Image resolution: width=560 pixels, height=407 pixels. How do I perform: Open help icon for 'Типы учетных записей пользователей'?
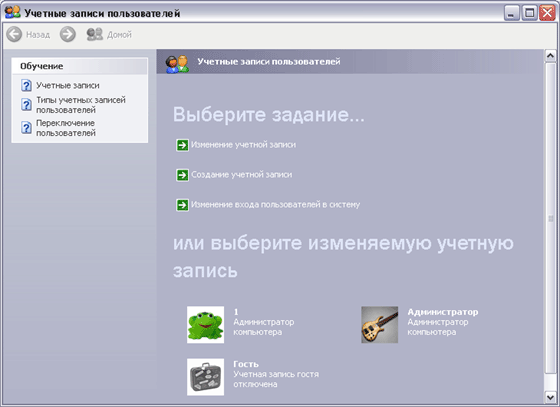[26, 105]
